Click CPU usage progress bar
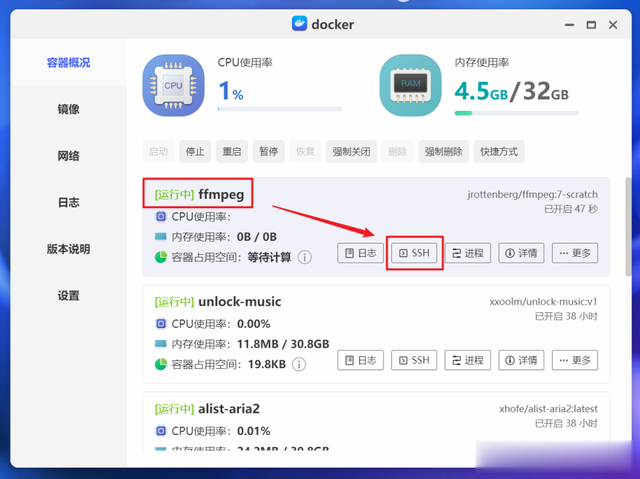The image size is (640, 479). [x=280, y=109]
